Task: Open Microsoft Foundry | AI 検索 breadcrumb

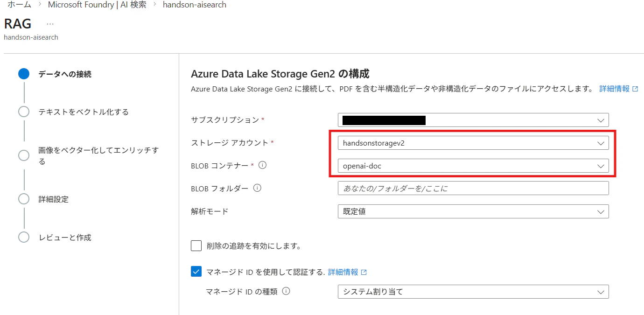Action: [97, 5]
